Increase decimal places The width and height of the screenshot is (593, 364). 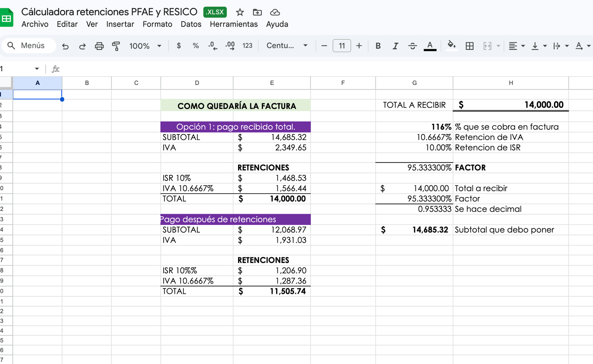click(230, 46)
